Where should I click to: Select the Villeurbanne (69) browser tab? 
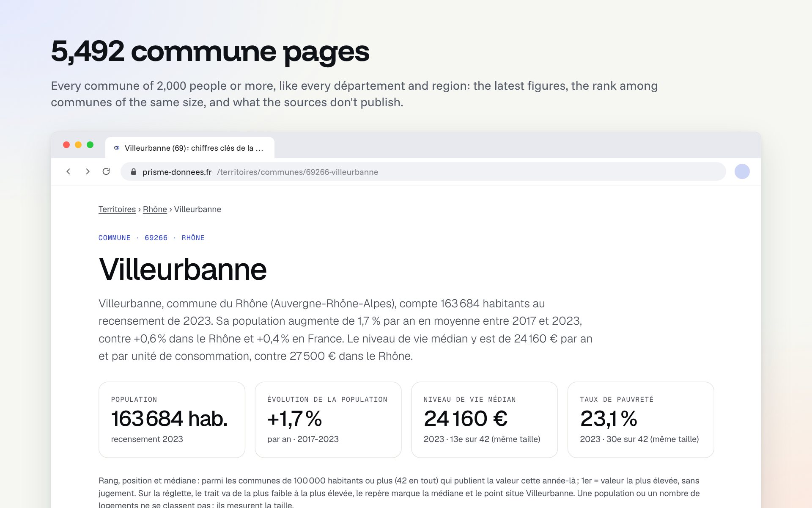[190, 148]
